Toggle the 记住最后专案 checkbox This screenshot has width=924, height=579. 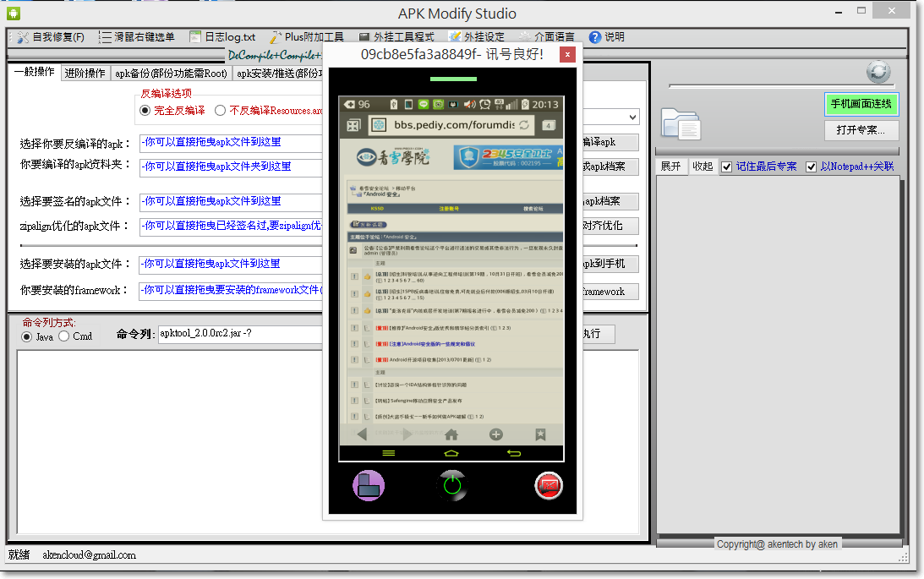tap(726, 167)
